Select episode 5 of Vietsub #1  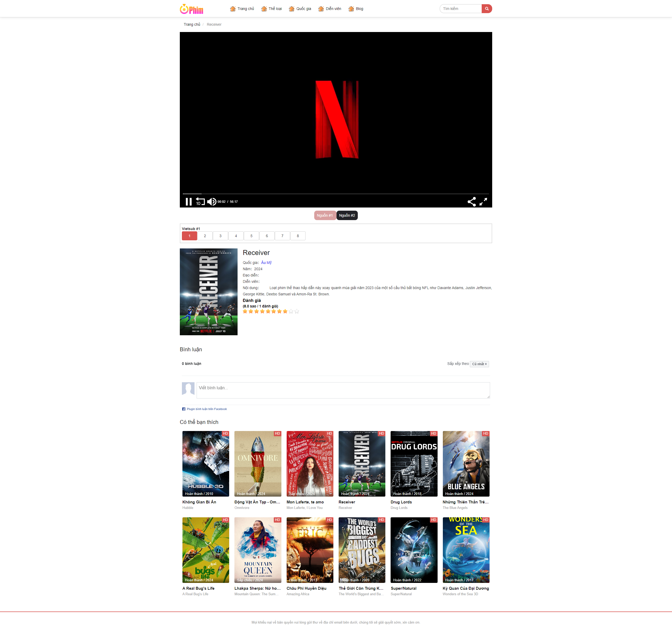pyautogui.click(x=251, y=236)
